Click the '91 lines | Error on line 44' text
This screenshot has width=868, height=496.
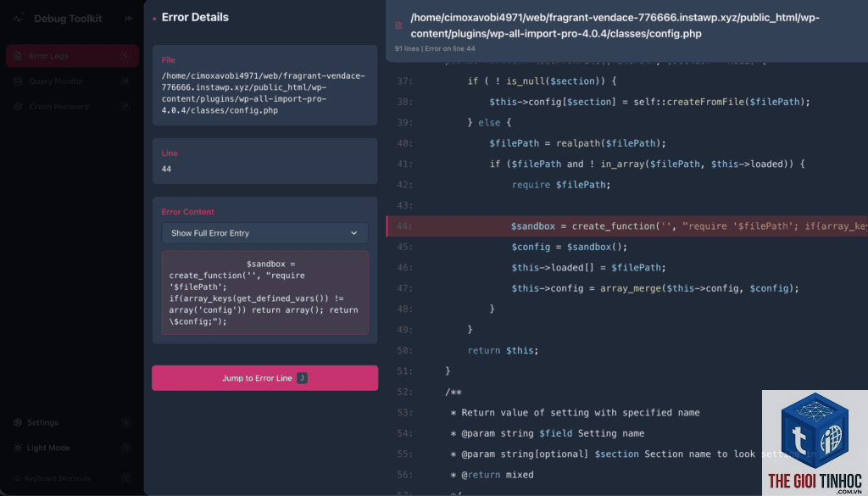(x=435, y=48)
